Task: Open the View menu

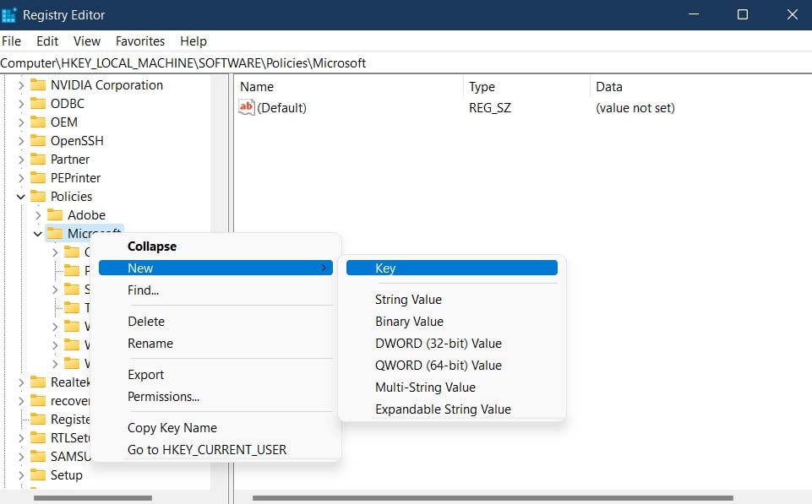Action: [x=86, y=41]
